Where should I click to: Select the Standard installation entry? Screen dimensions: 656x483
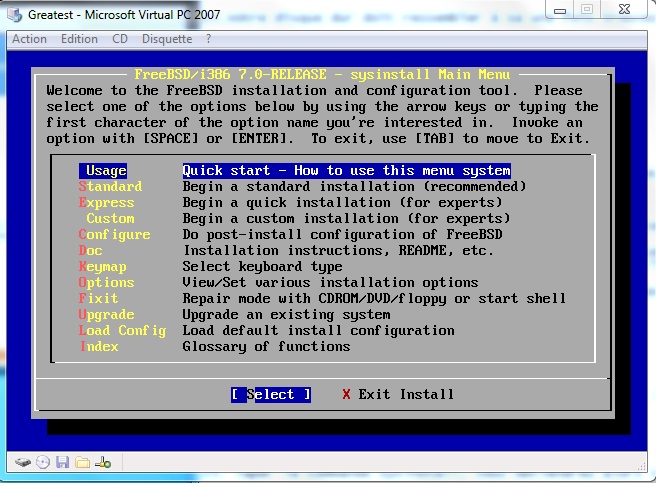[x=110, y=186]
